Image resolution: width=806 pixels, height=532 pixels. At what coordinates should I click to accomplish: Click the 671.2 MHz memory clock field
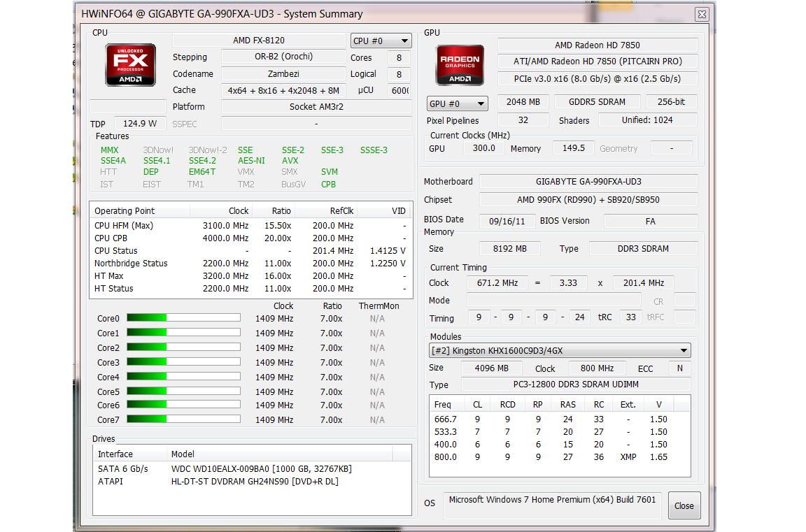497,283
